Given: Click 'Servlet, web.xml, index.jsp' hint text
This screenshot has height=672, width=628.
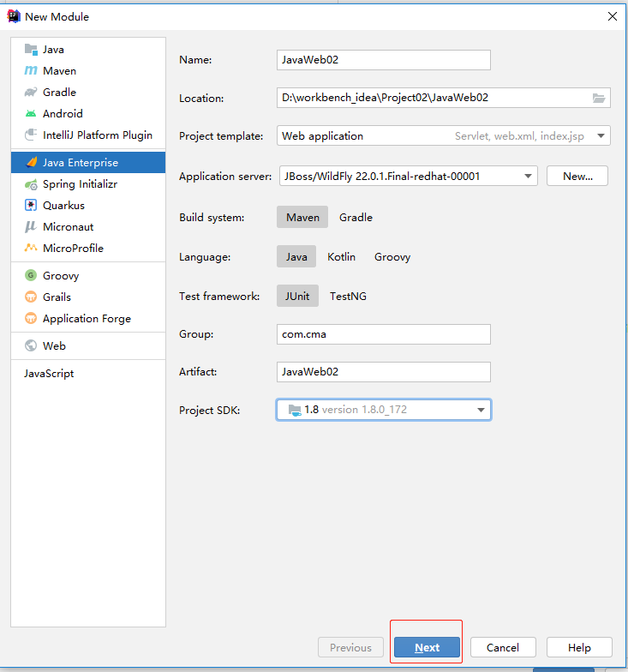Looking at the screenshot, I should pos(519,136).
